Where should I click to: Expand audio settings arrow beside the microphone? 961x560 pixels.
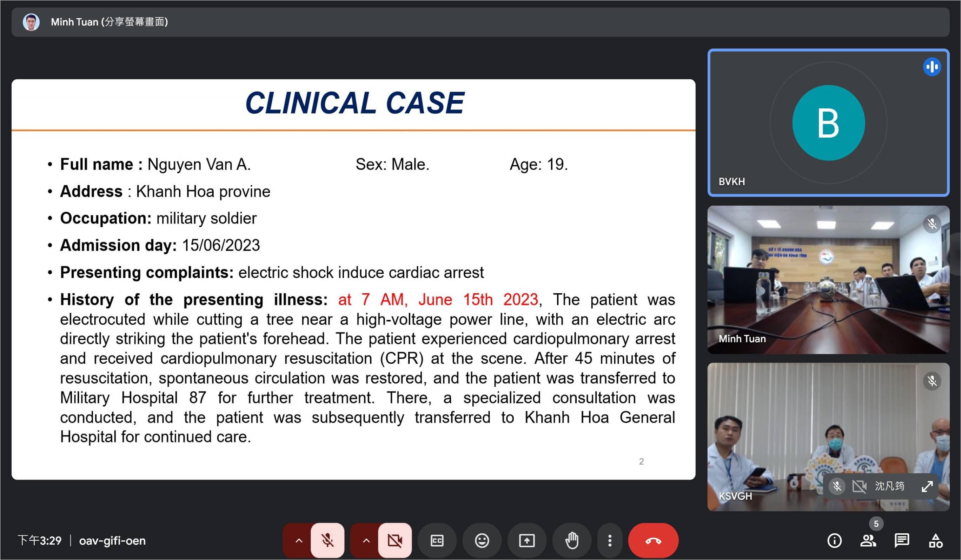299,540
